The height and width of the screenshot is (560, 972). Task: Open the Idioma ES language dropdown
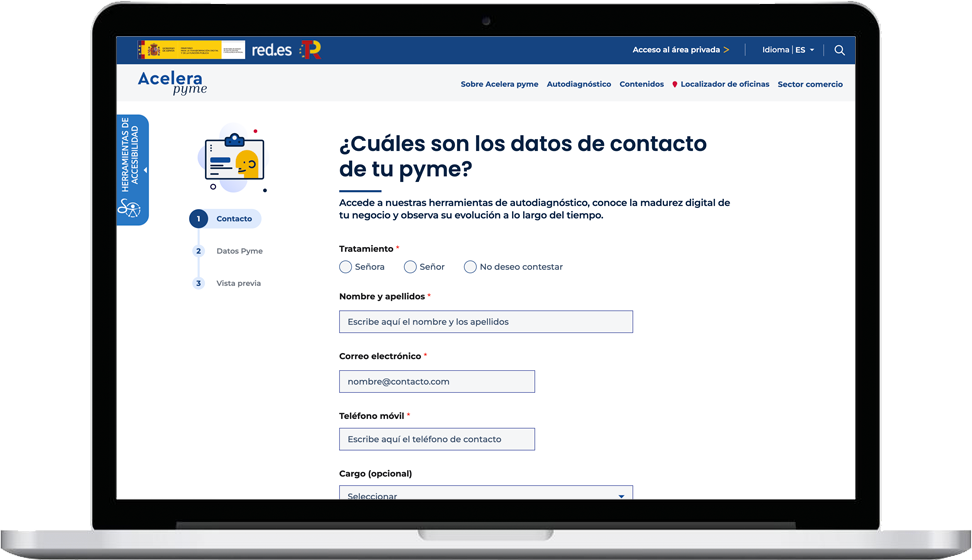coord(788,50)
